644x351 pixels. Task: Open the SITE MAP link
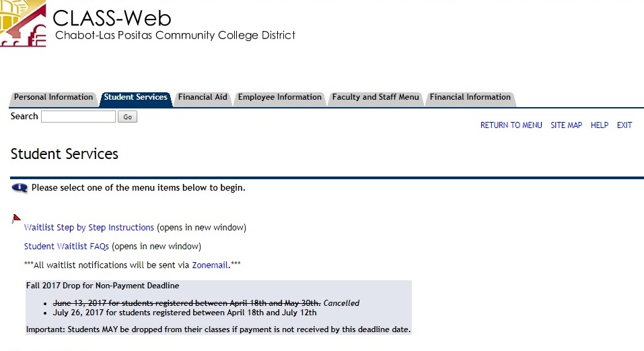pos(567,125)
